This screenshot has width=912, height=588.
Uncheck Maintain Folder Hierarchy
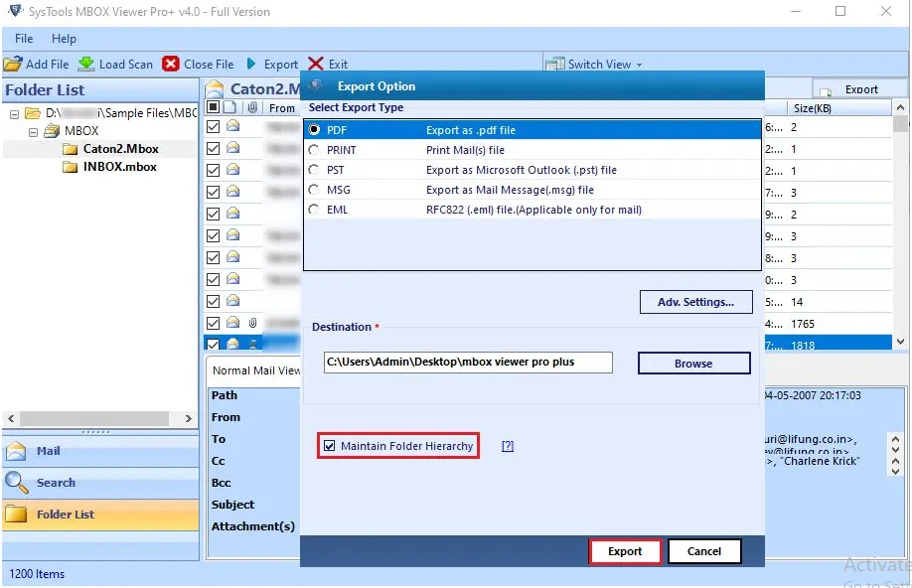click(x=330, y=446)
